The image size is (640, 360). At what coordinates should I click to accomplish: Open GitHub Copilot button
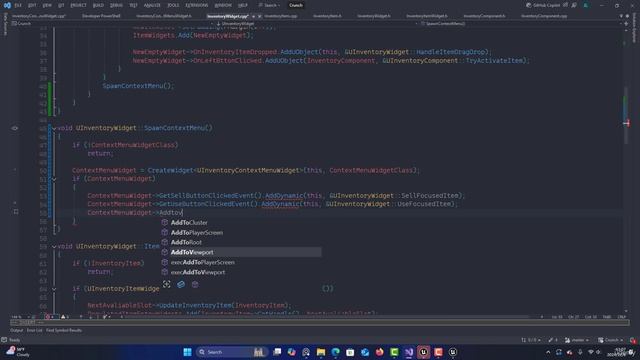(543, 5)
